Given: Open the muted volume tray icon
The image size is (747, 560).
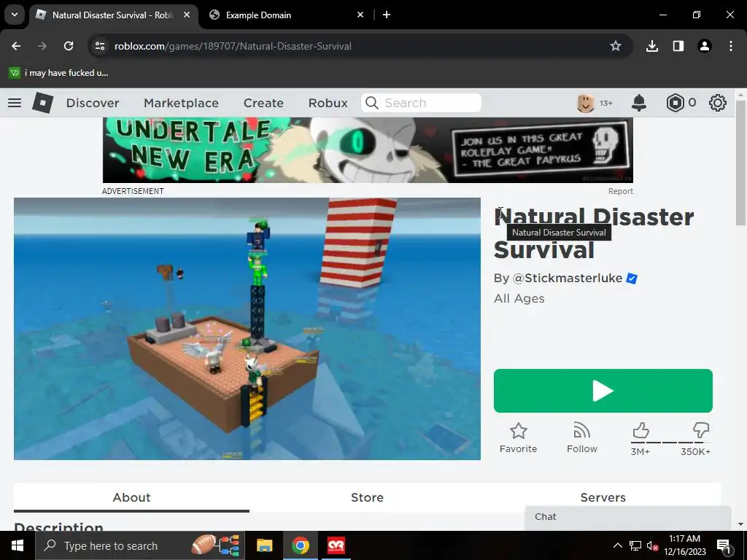Looking at the screenshot, I should [652, 545].
